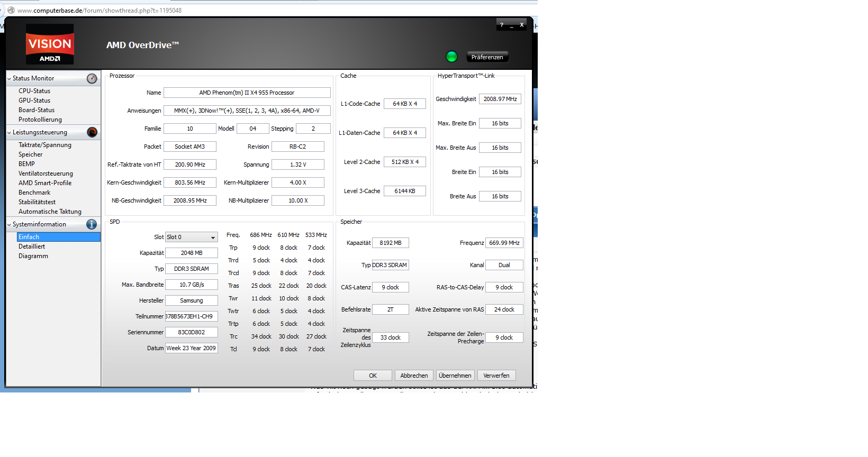This screenshot has width=868, height=457.
Task: Click HyperTransport Geschwindigkeit 2008.97 MHz field
Action: [500, 99]
